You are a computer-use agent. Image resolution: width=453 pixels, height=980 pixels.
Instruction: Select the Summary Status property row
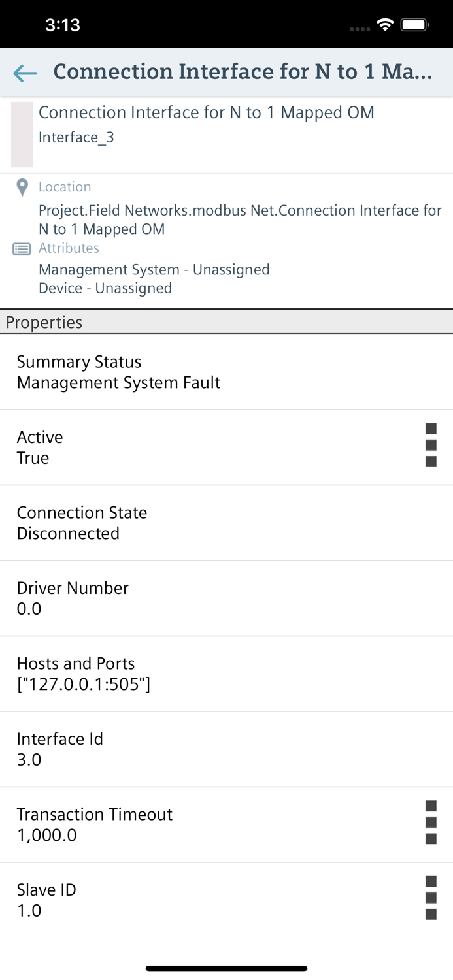click(x=226, y=372)
